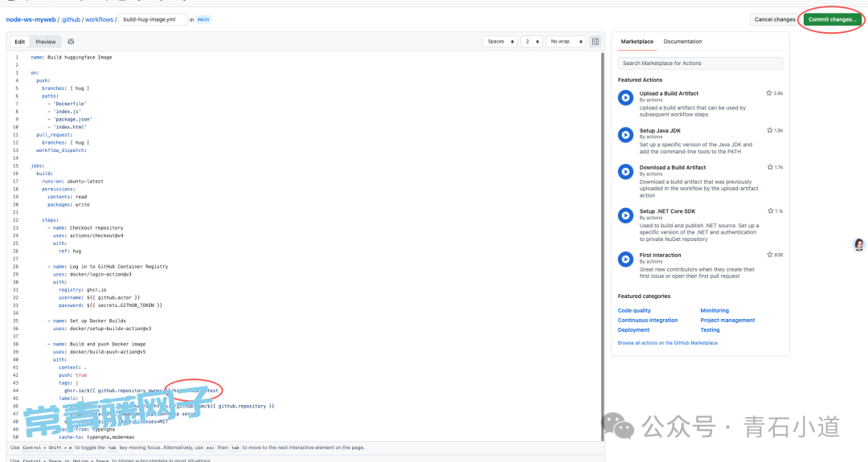Click the Setup .NET Core SDK icon
This screenshot has height=462, width=868.
point(625,215)
